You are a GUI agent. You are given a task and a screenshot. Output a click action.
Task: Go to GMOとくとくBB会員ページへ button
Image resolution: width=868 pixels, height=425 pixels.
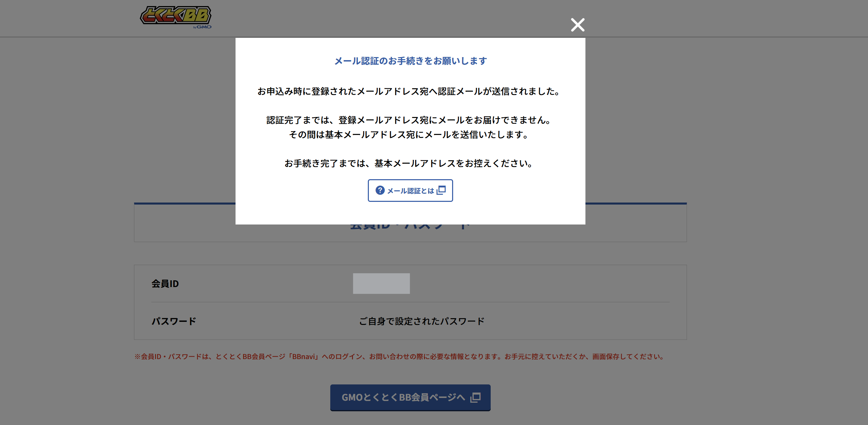click(x=410, y=397)
